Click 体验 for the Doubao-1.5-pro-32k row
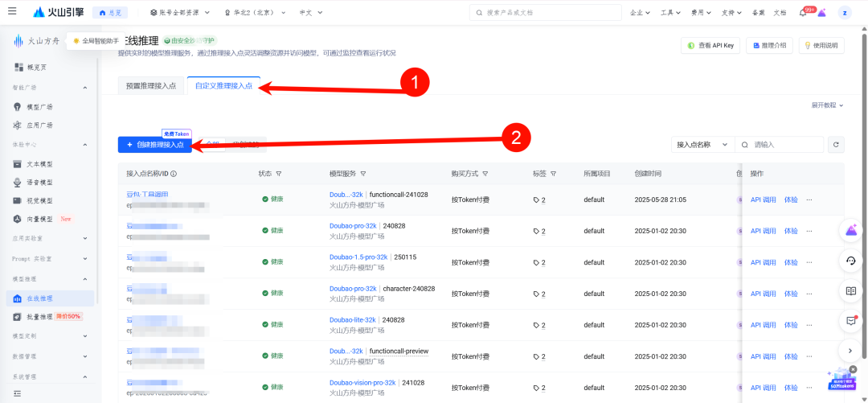This screenshot has height=403, width=868. [x=791, y=262]
